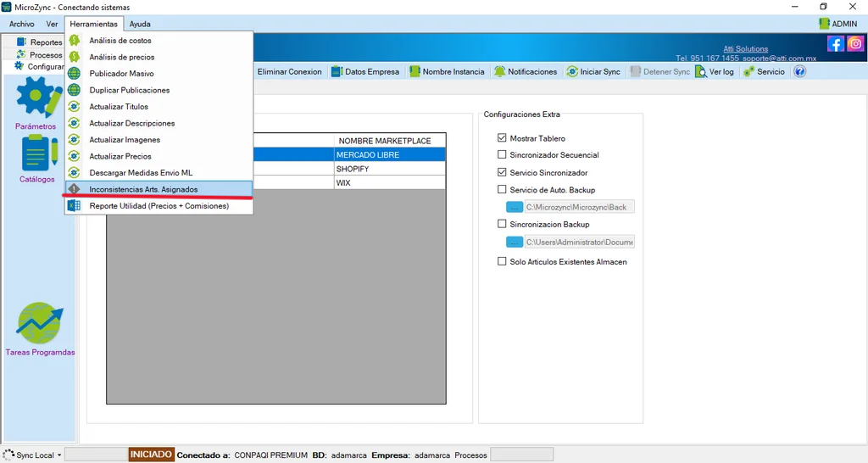This screenshot has height=463, width=868.
Task: Open the Ayuda menu
Action: pos(140,24)
